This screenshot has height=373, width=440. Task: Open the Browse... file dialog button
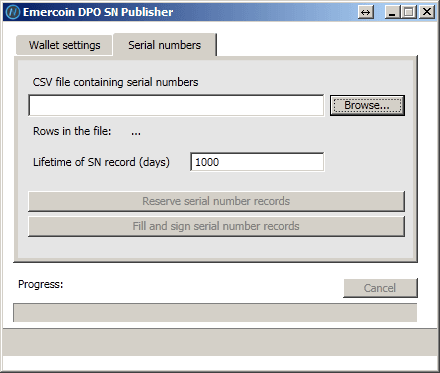click(x=367, y=105)
